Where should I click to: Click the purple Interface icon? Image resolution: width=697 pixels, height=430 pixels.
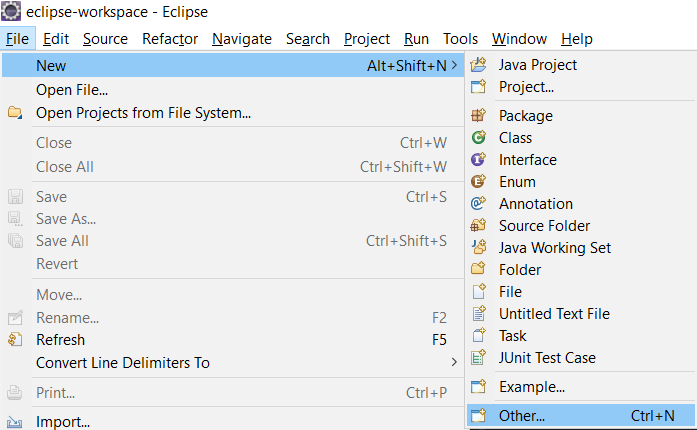click(478, 159)
